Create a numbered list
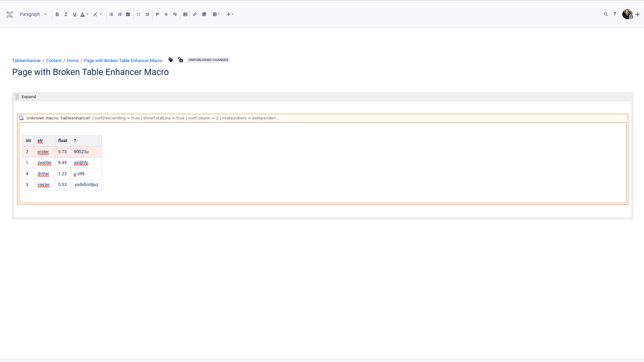This screenshot has width=644, height=362. coord(119,14)
